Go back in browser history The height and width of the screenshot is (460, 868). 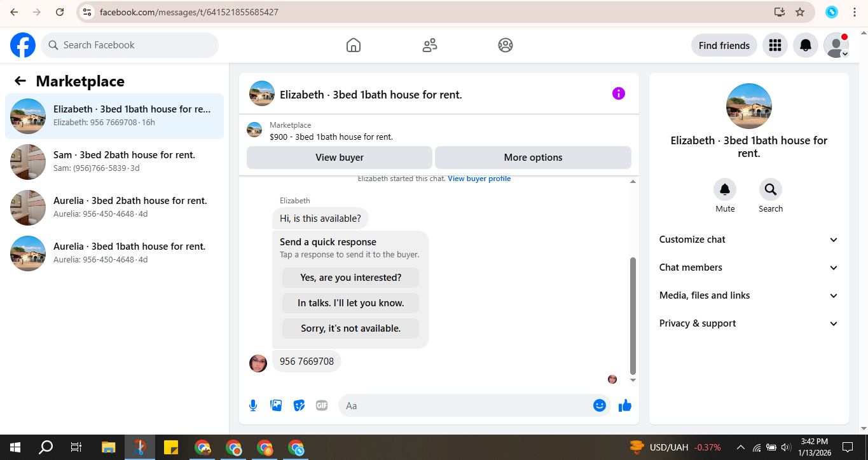tap(14, 12)
